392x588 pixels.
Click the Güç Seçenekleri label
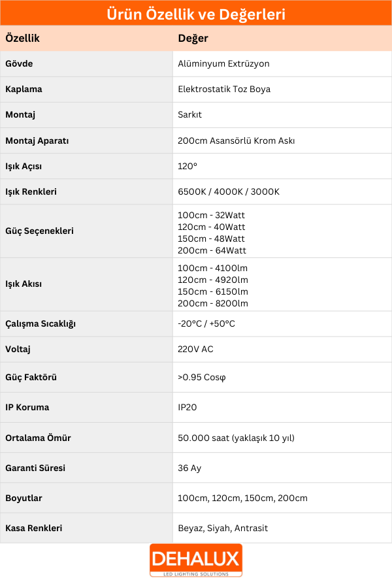pos(39,231)
